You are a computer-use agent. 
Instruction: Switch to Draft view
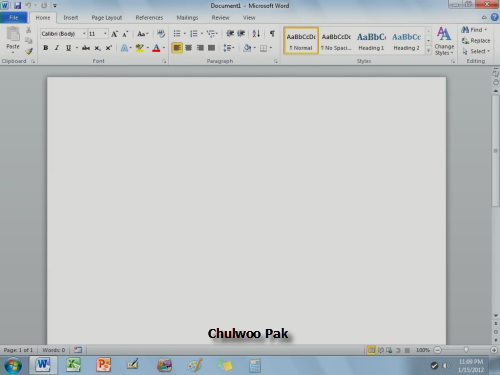(x=407, y=350)
